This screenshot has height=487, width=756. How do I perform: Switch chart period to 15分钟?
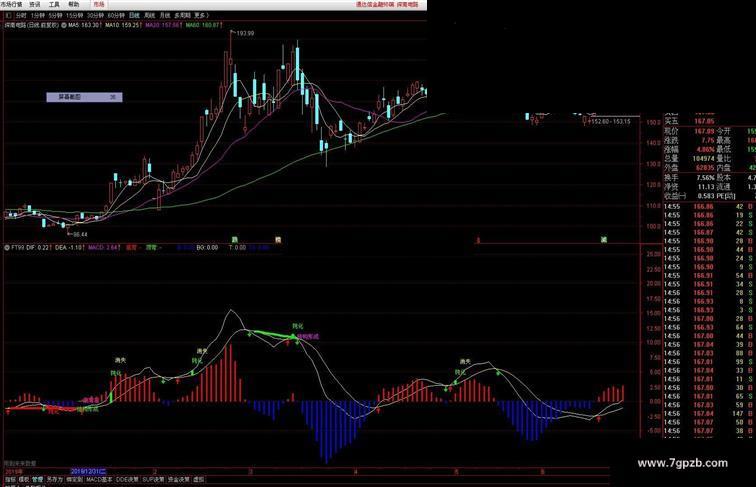pyautogui.click(x=75, y=15)
